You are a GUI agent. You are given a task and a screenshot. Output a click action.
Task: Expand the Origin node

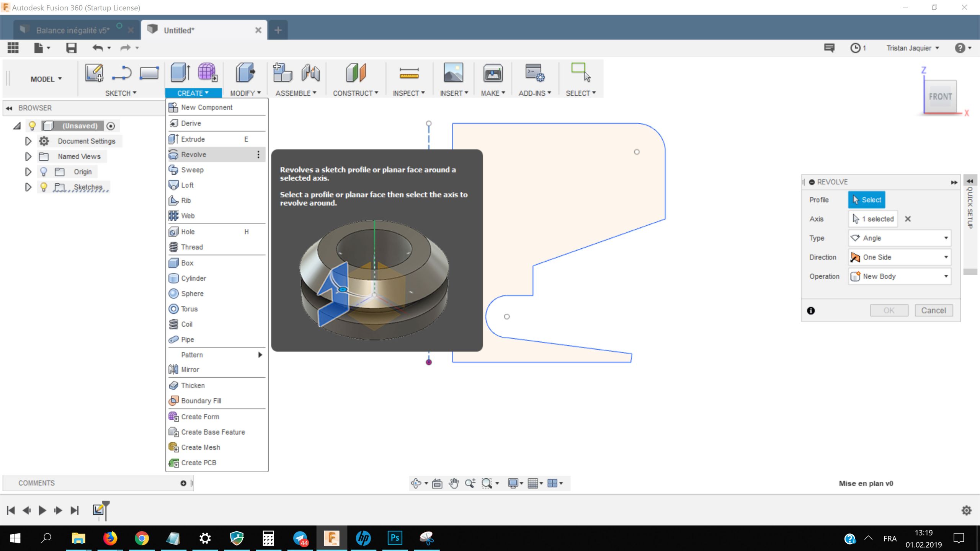pos(28,171)
